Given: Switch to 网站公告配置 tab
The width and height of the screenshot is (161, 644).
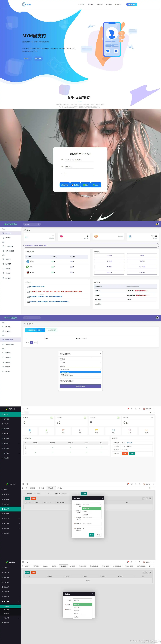Looking at the screenshot, I should (105, 566).
